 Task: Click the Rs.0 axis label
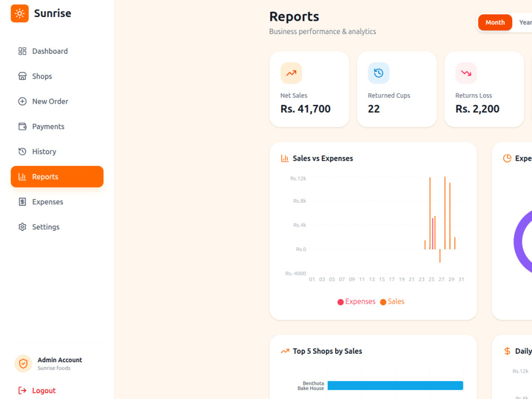(x=301, y=250)
